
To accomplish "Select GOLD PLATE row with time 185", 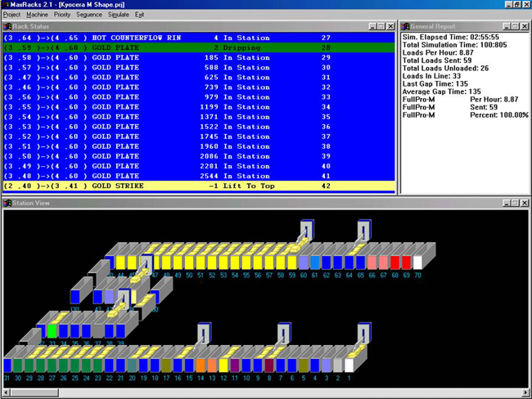I will (x=199, y=57).
